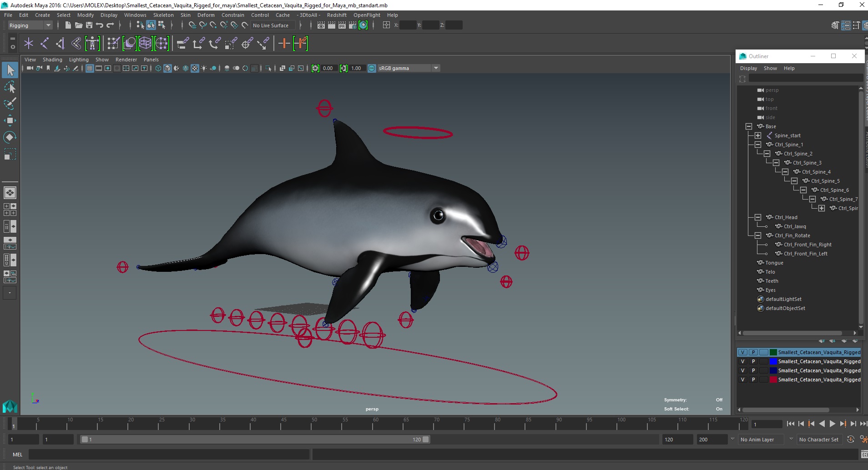868x470 pixels.
Task: Click the smooth shade all viewport icon
Action: pyautogui.click(x=167, y=68)
